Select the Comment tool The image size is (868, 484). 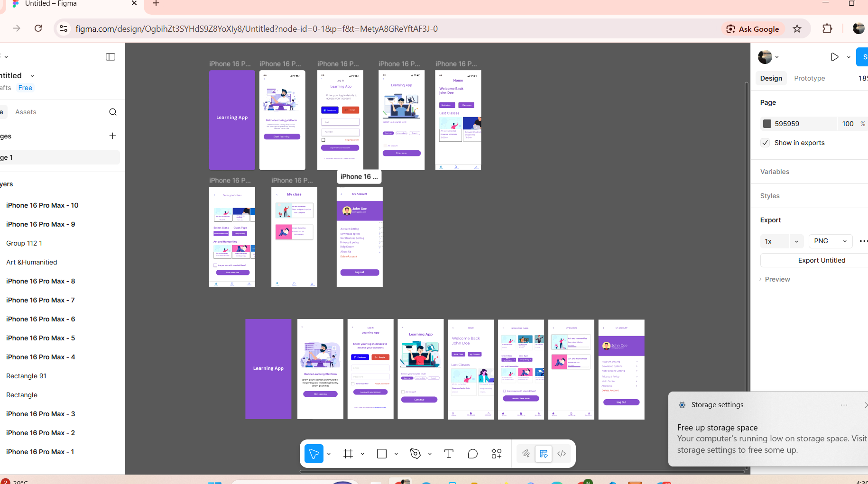tap(472, 454)
